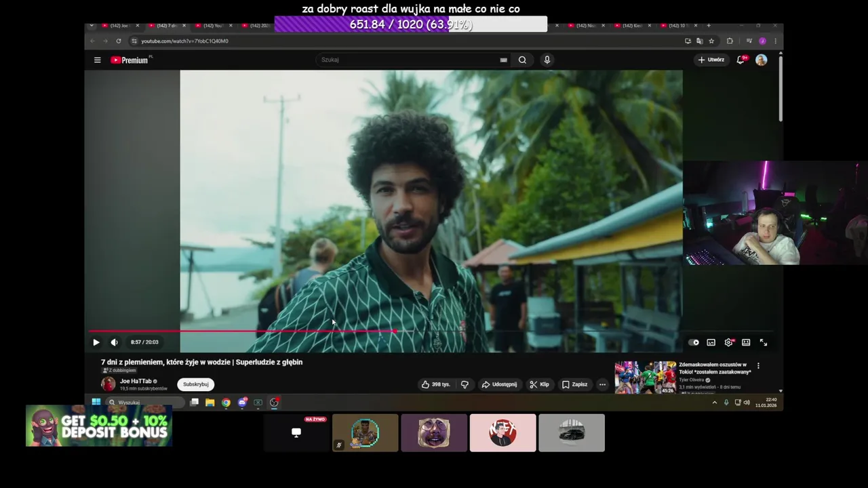
Task: Switch to the (142) 7 dni browser tab
Action: 166,26
